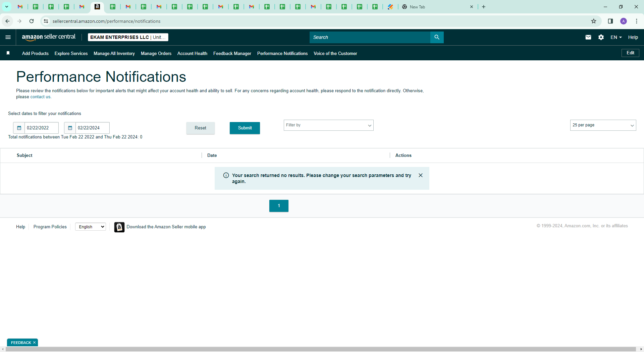Click the end date field 02/22/2024
The width and height of the screenshot is (644, 352).
click(x=93, y=128)
